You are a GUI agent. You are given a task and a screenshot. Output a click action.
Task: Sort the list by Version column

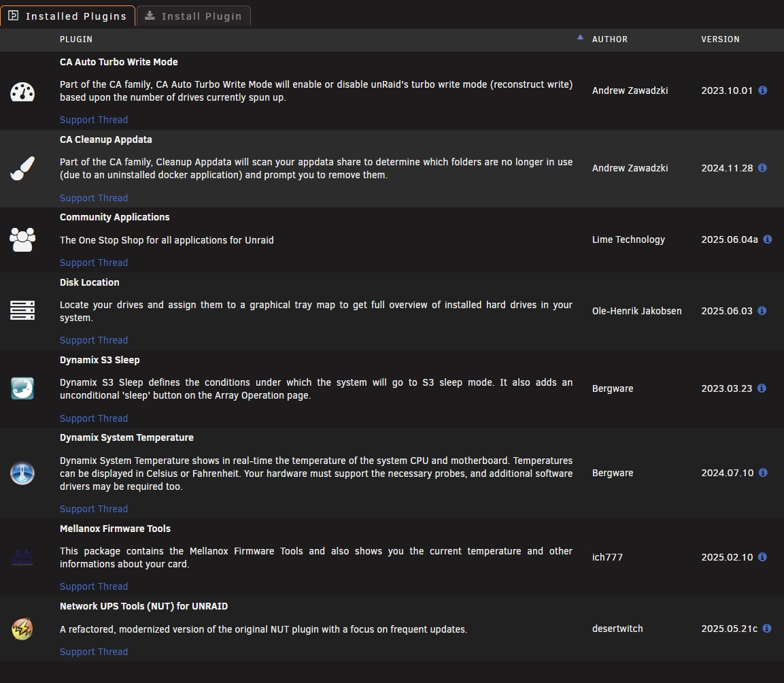click(720, 39)
